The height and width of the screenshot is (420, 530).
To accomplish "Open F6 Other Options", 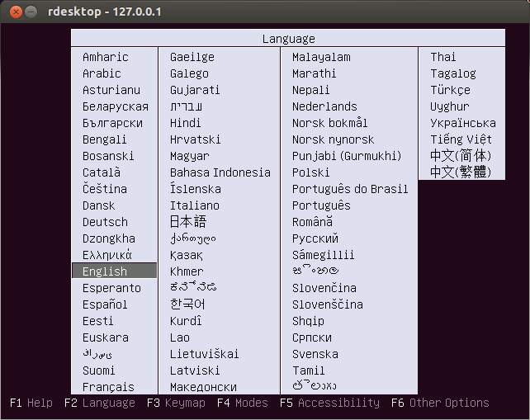I will (x=440, y=403).
